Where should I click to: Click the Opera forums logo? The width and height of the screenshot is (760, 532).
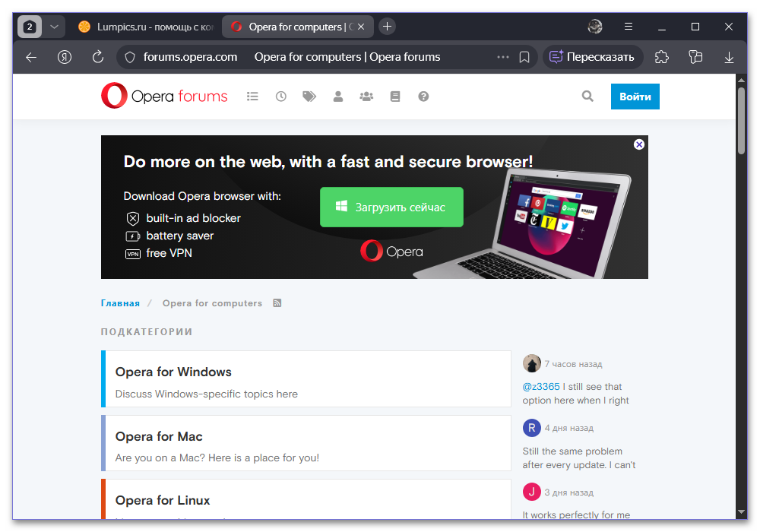pos(164,96)
